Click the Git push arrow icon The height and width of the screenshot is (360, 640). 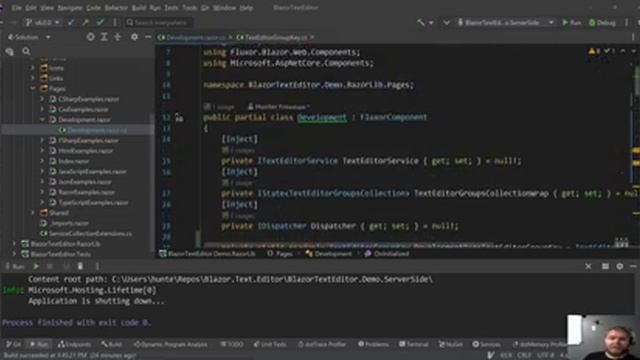coord(86,22)
